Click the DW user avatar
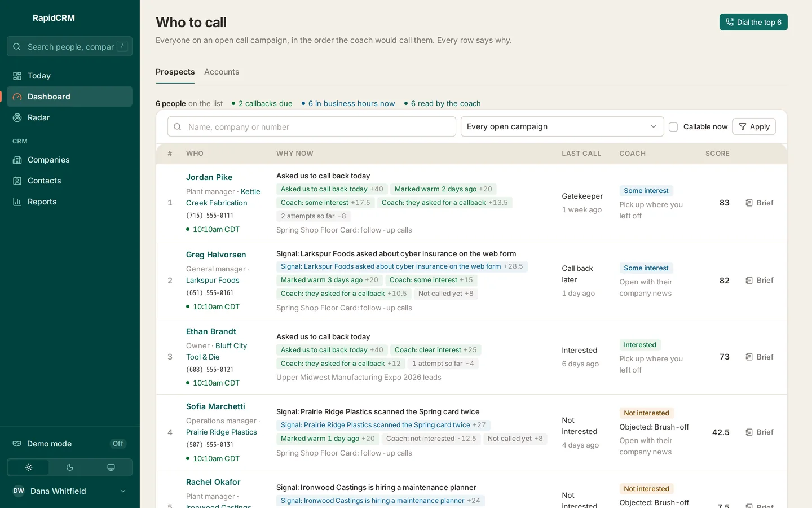 point(19,491)
